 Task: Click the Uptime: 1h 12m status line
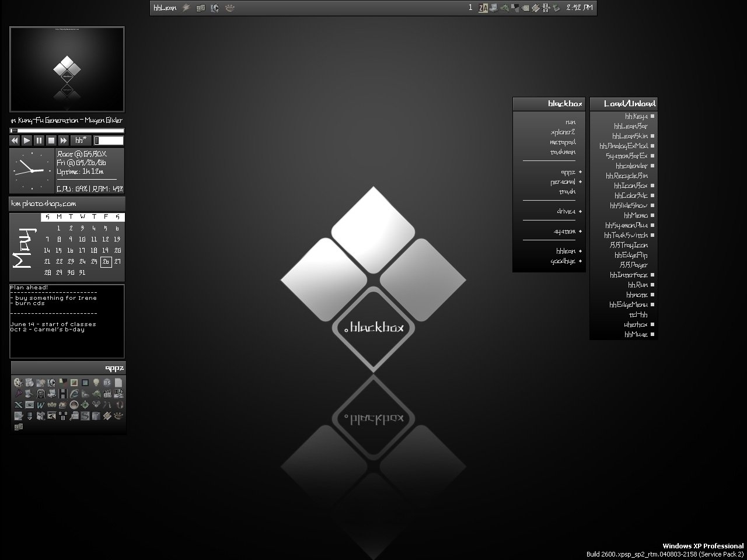point(81,172)
